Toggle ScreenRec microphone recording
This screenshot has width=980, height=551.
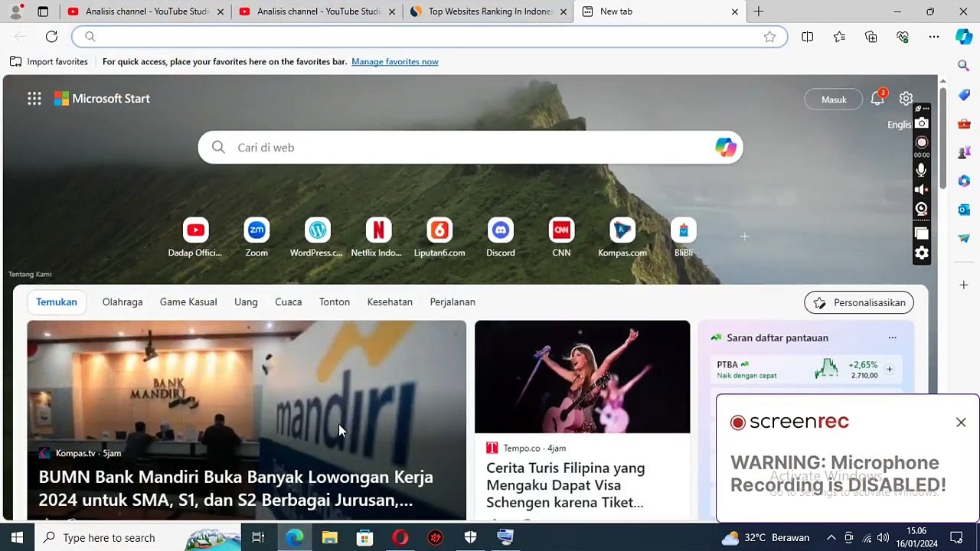click(x=922, y=170)
